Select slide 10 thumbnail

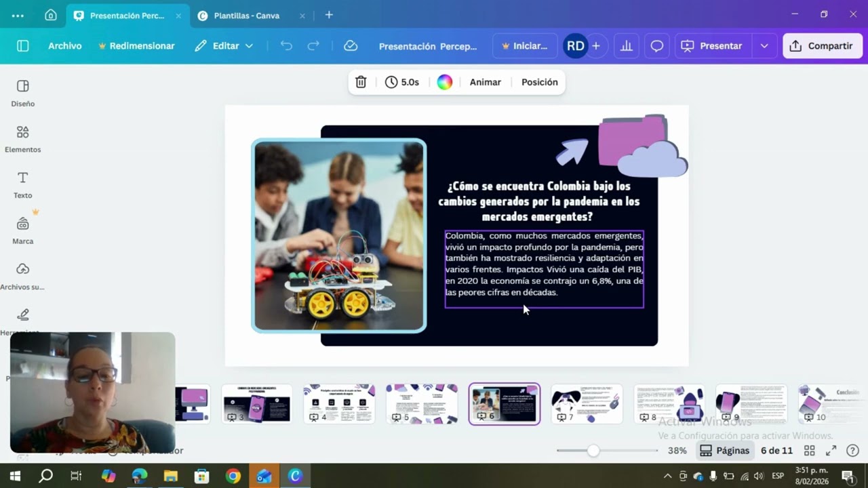pos(831,404)
